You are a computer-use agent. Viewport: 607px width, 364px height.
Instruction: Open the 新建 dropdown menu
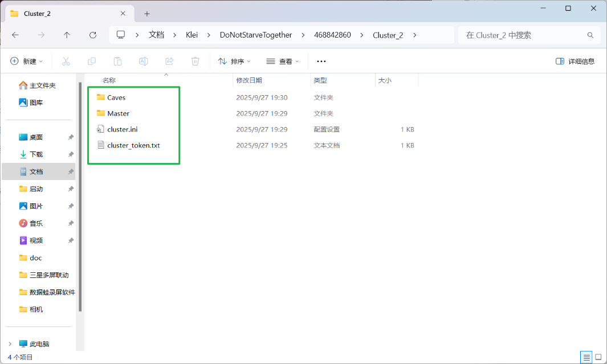point(27,61)
